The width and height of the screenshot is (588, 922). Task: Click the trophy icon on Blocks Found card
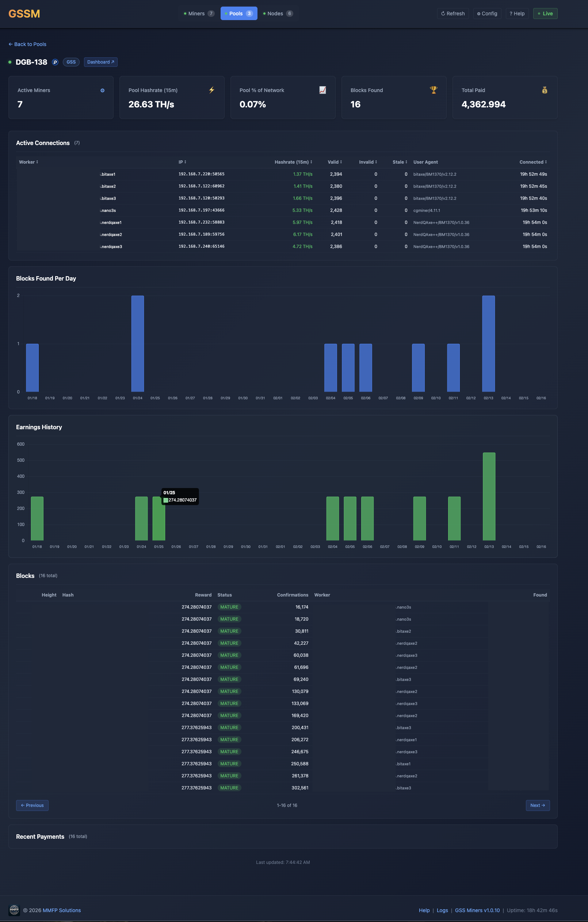(433, 90)
